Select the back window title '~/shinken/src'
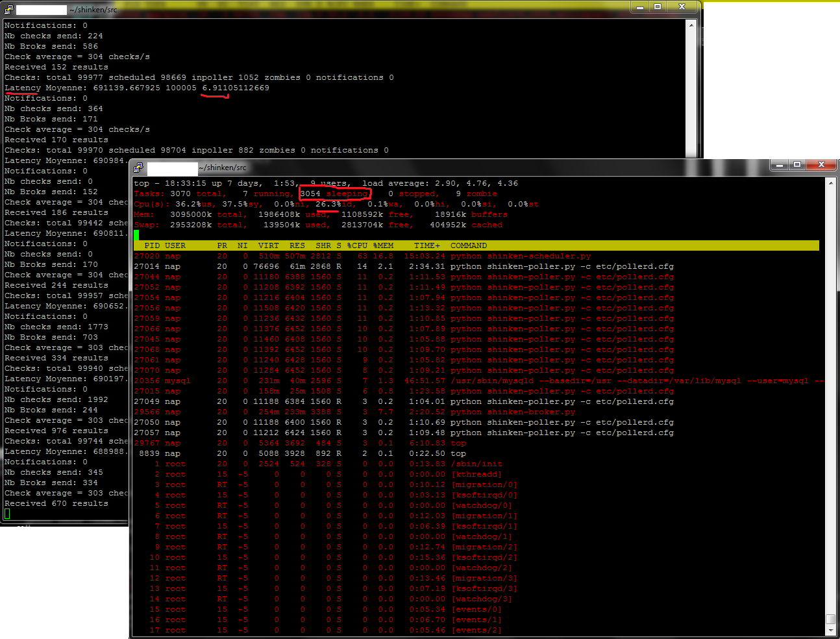This screenshot has height=639, width=840. coord(93,10)
